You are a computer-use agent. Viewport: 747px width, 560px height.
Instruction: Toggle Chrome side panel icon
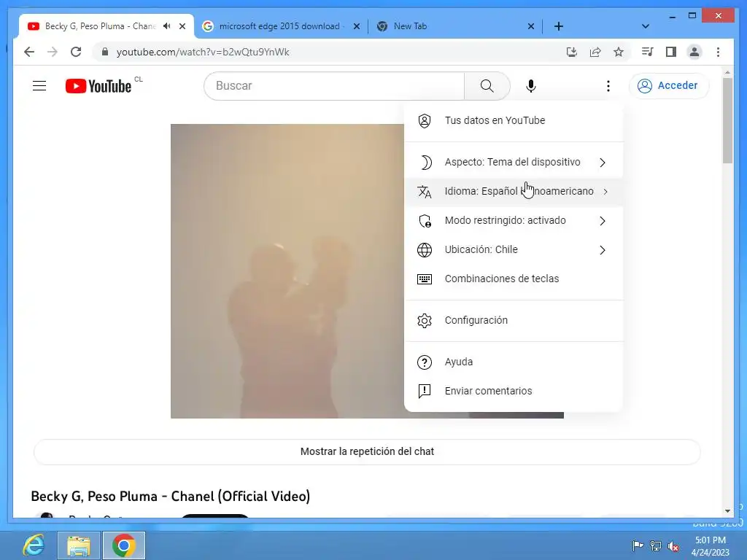(671, 52)
